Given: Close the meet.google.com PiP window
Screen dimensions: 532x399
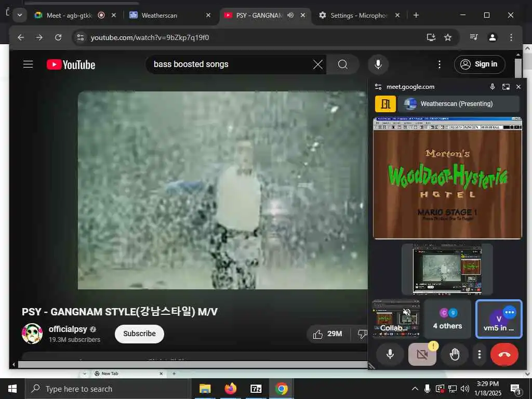Looking at the screenshot, I should click(518, 87).
